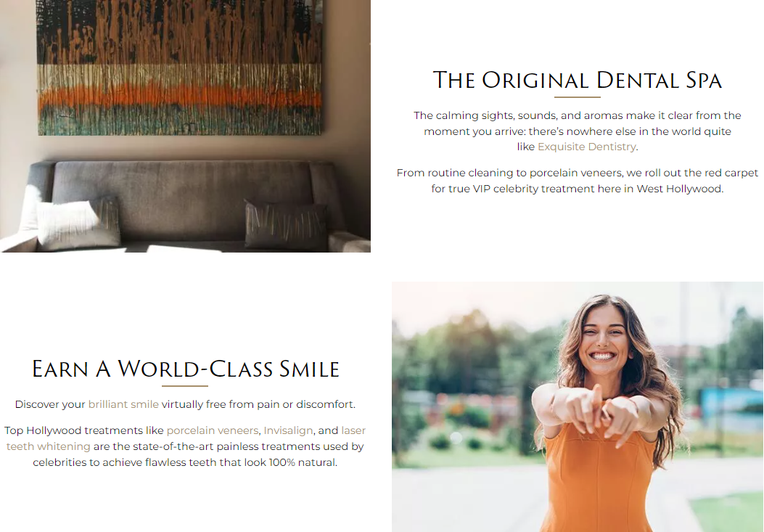Click the calming sights and sounds paragraph
This screenshot has width=764, height=532.
578,131
